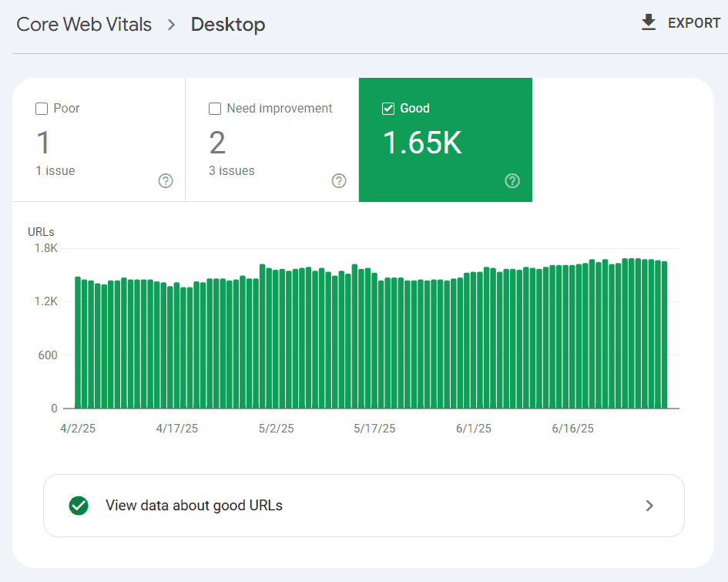Expand the View data row chevron

click(649, 506)
